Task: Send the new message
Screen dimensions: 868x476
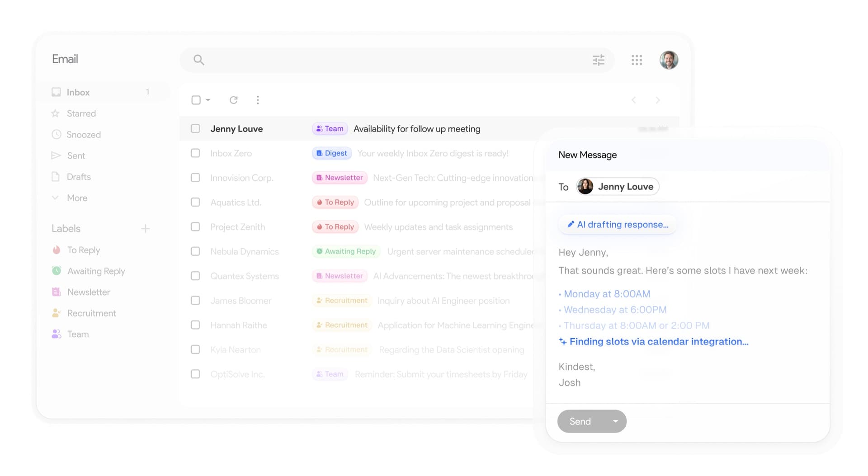Action: pyautogui.click(x=580, y=421)
